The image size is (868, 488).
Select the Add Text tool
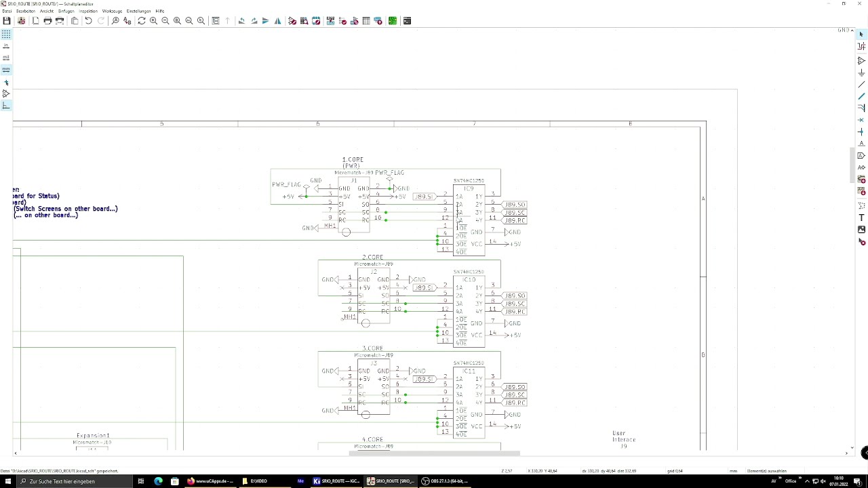[861, 218]
